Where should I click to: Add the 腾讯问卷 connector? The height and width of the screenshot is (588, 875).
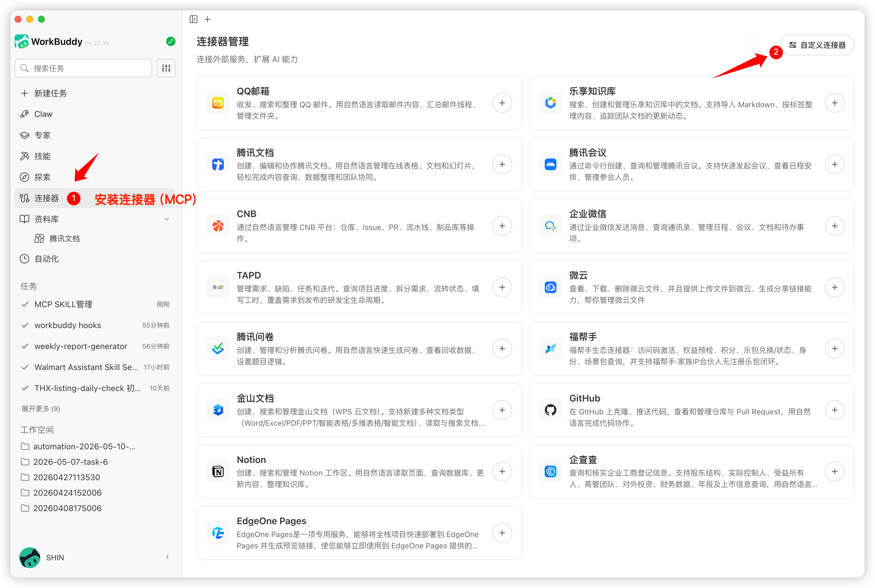click(502, 349)
